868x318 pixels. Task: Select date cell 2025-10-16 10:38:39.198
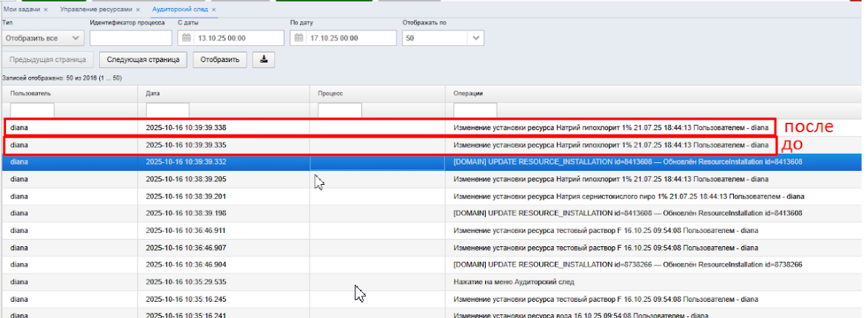[186, 214]
